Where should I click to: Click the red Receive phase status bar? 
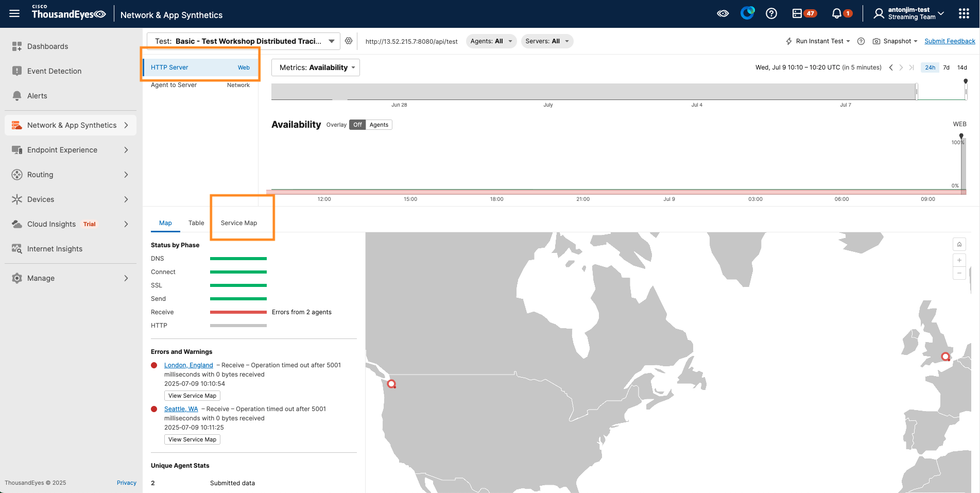(238, 312)
